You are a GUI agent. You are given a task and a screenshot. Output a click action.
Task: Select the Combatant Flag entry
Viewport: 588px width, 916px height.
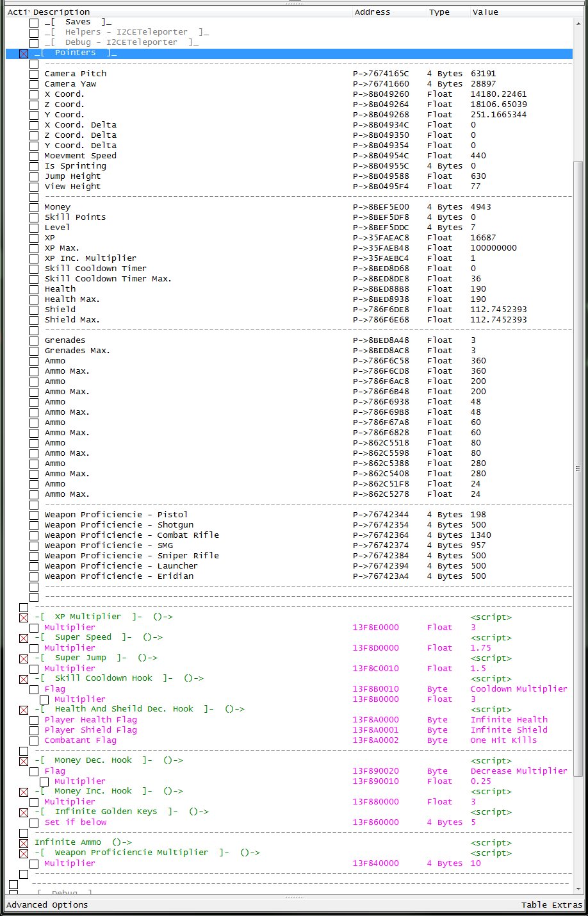point(81,740)
